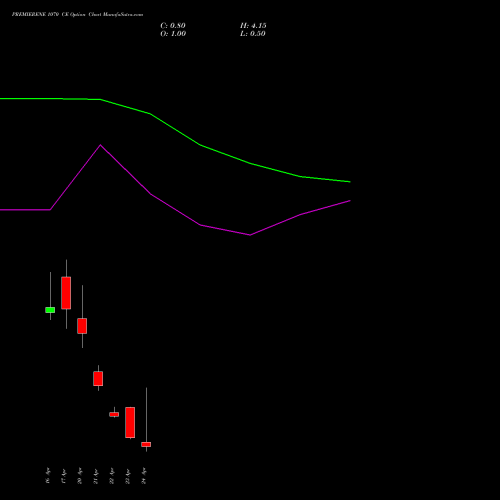500x500 pixels.
Task: Click the last red candle for 24 Apr
Action: coord(146,444)
